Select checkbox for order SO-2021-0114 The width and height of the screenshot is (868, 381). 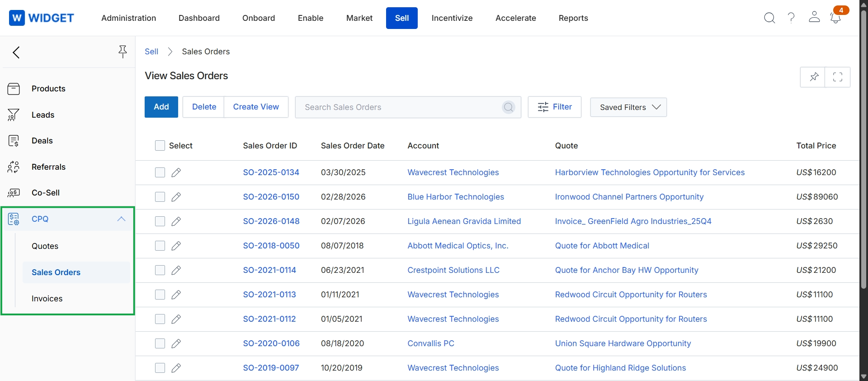(160, 270)
